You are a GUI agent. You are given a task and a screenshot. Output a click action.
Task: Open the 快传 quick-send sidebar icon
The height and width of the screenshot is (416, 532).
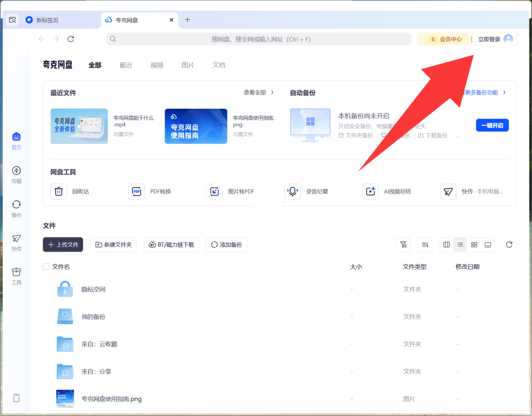point(16,242)
